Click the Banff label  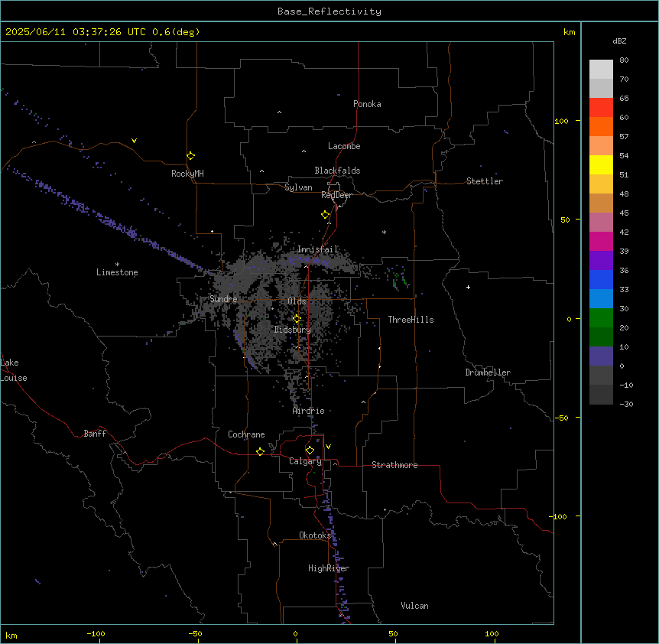(x=95, y=434)
